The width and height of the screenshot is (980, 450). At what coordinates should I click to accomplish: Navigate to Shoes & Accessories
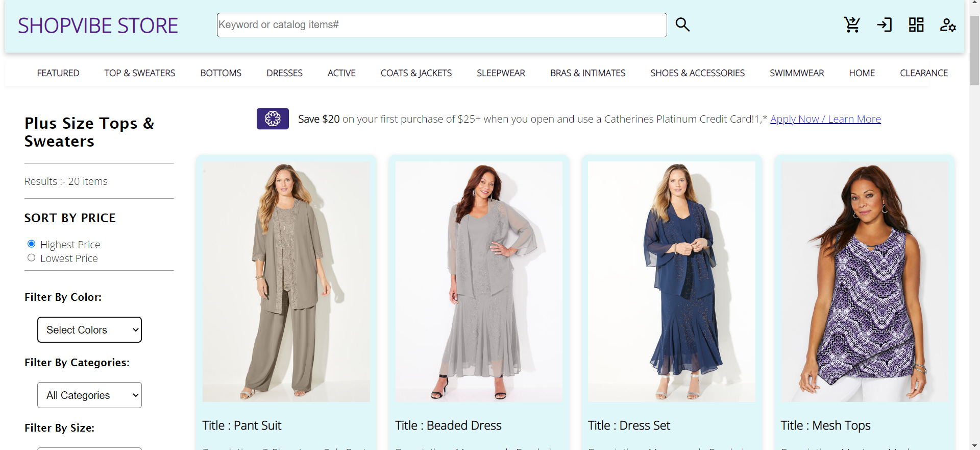(697, 73)
